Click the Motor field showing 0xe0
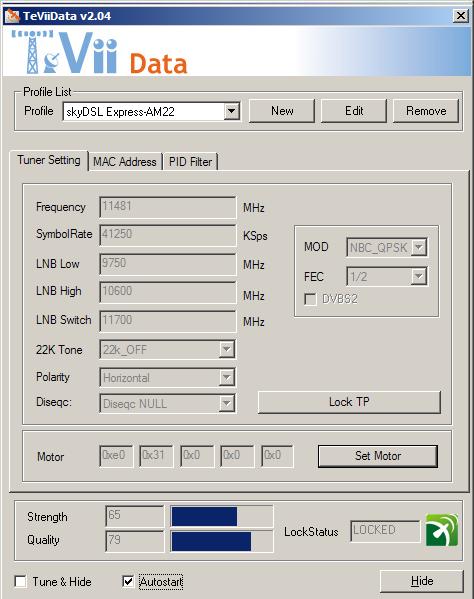 [x=116, y=456]
